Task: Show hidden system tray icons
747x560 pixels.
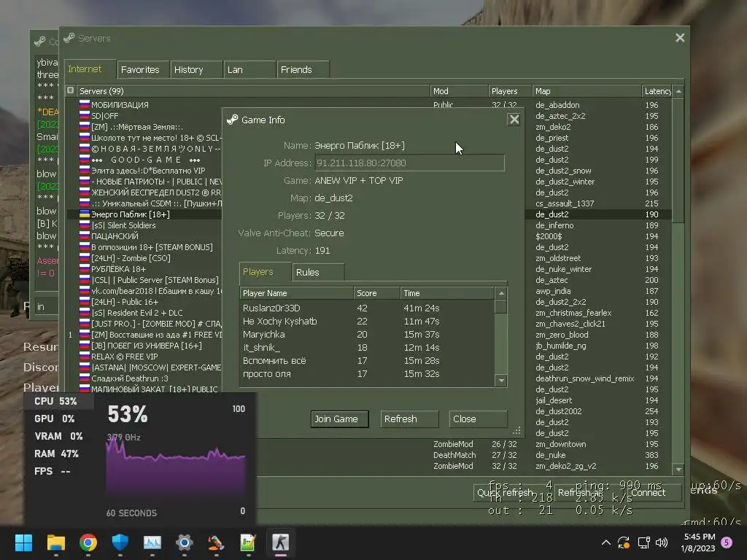Action: [606, 542]
